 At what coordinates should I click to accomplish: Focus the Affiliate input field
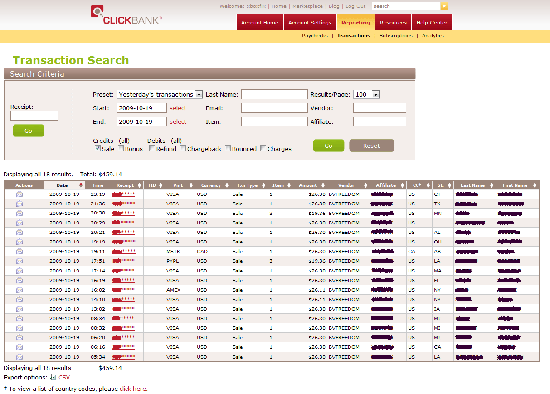(x=380, y=121)
